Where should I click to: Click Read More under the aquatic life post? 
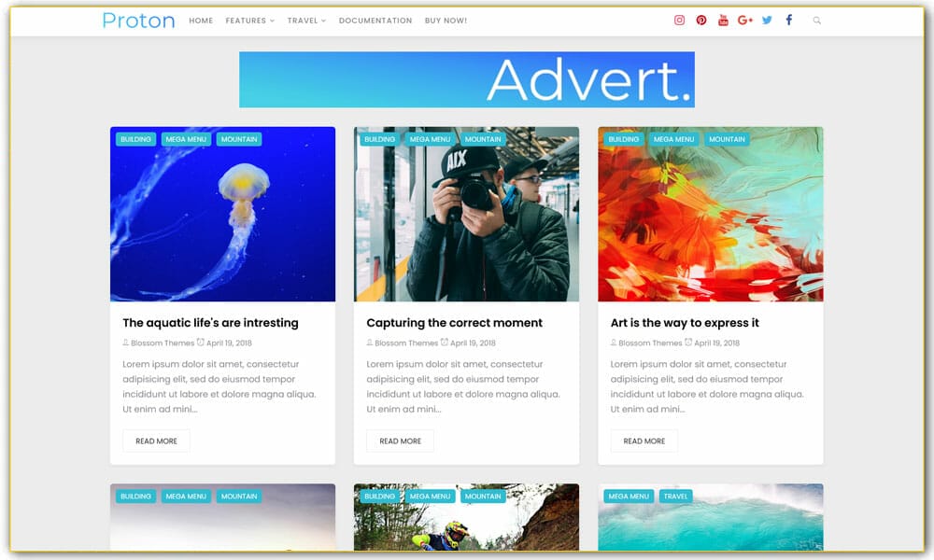click(156, 441)
